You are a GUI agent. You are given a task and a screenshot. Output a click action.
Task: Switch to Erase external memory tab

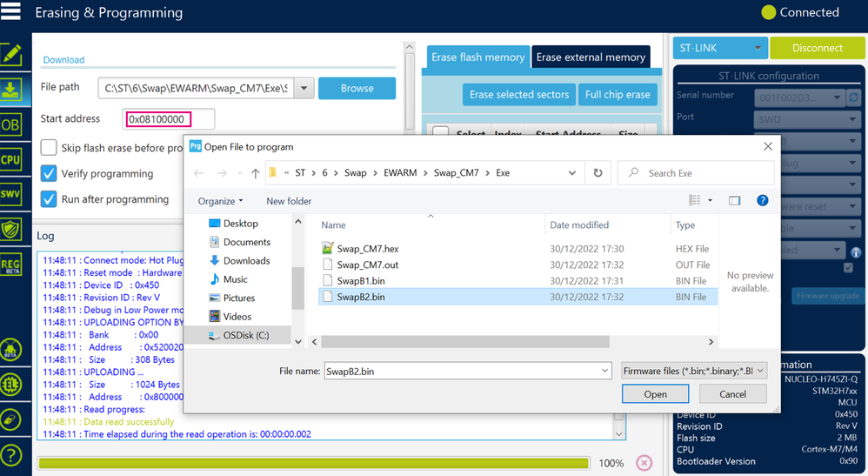coord(591,57)
